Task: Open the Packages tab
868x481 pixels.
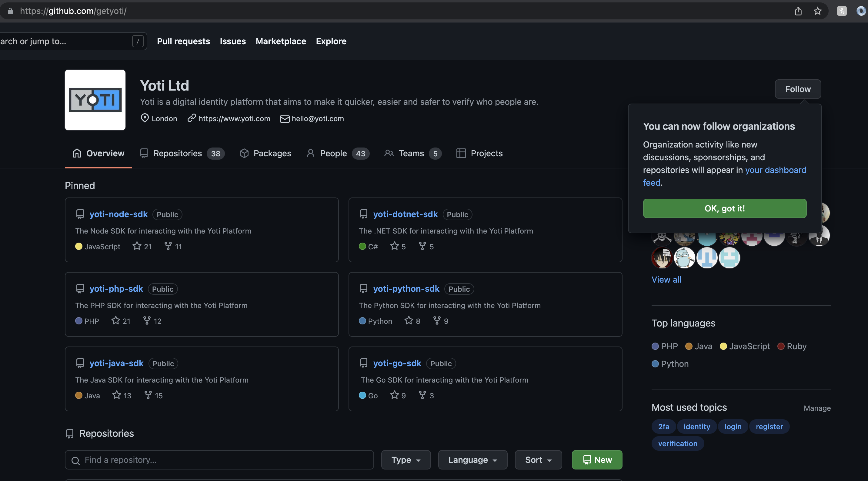Action: coord(265,153)
